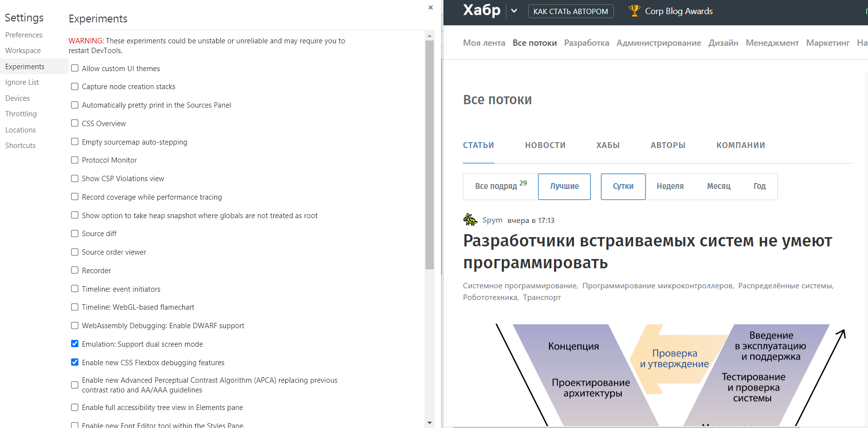Check Capture node creation stacks
868x428 pixels.
pos(74,87)
